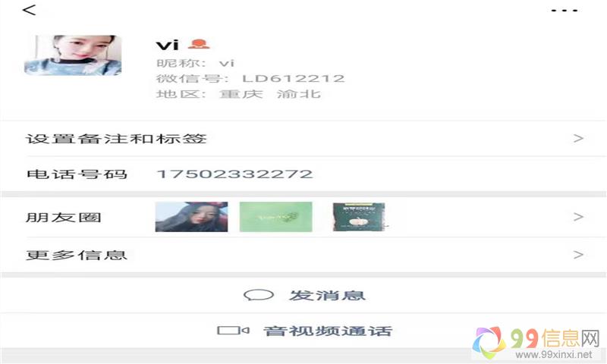Tap the WeChat ID LD612212 text
Screen dimensions: 607x364
point(294,79)
